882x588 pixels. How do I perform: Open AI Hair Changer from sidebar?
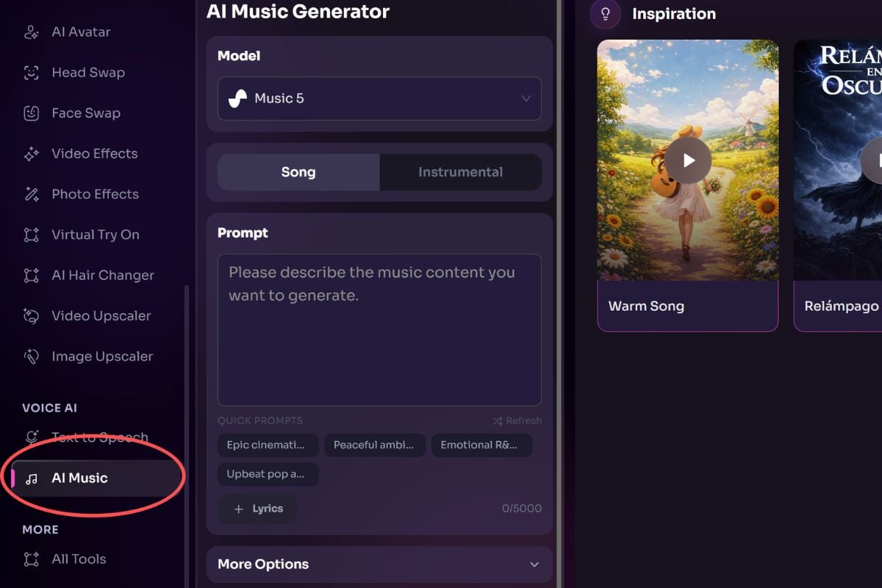coord(102,276)
